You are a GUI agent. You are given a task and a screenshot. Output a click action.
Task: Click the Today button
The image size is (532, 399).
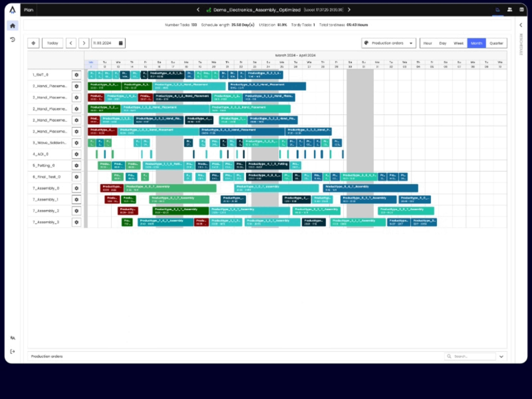tap(52, 43)
